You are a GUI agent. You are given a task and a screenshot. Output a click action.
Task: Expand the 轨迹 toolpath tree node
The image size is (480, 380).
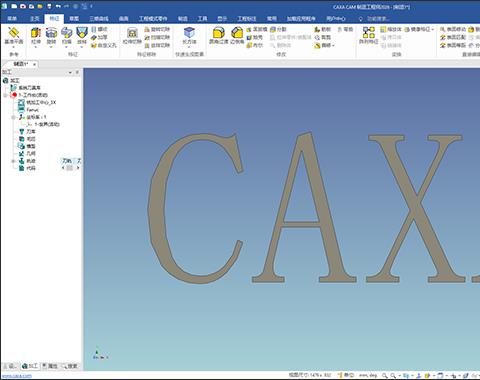13,161
